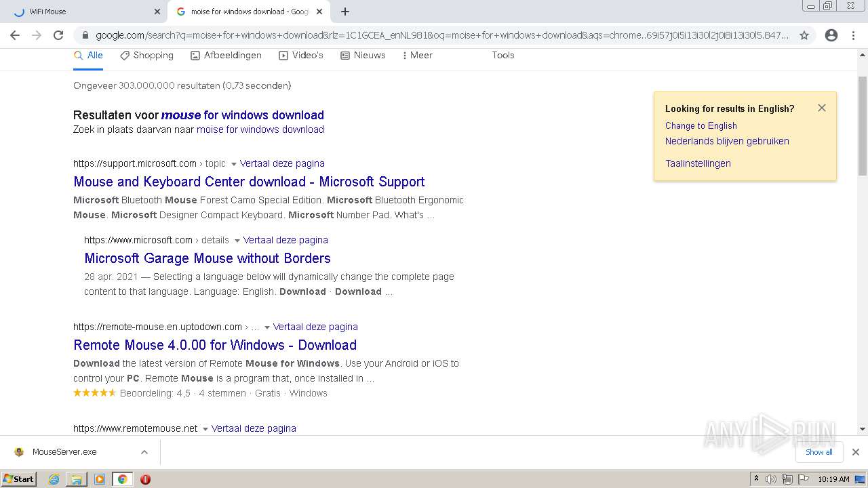Click the address bar URL
Image resolution: width=868 pixels, height=488 pixels.
pyautogui.click(x=441, y=35)
